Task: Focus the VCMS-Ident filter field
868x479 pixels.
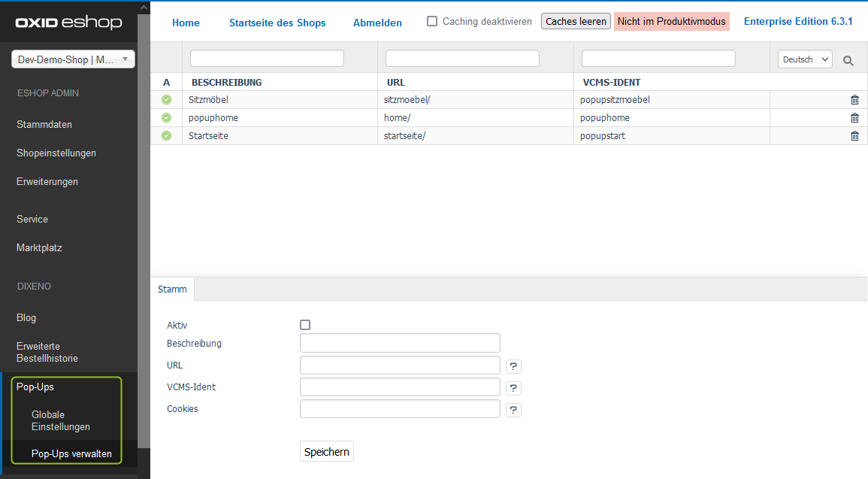Action: (658, 58)
